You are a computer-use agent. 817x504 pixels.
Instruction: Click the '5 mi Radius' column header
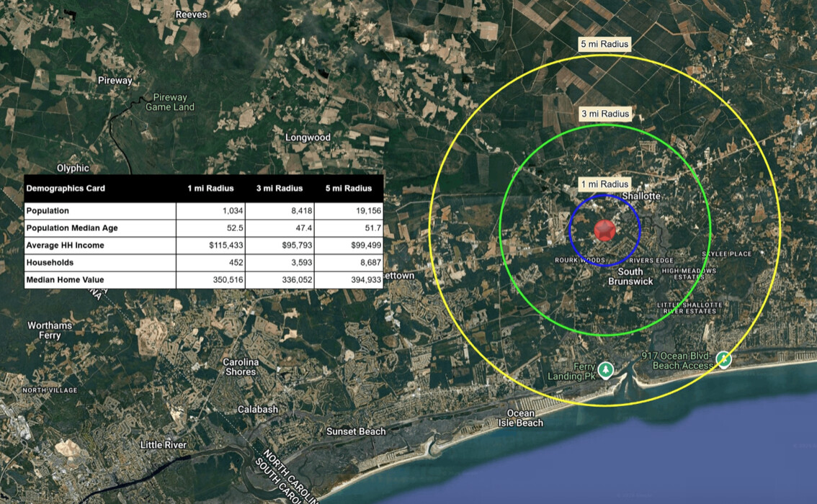(349, 189)
